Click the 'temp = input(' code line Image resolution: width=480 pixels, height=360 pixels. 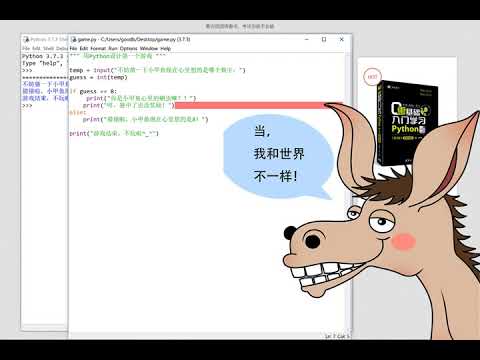tap(157, 70)
